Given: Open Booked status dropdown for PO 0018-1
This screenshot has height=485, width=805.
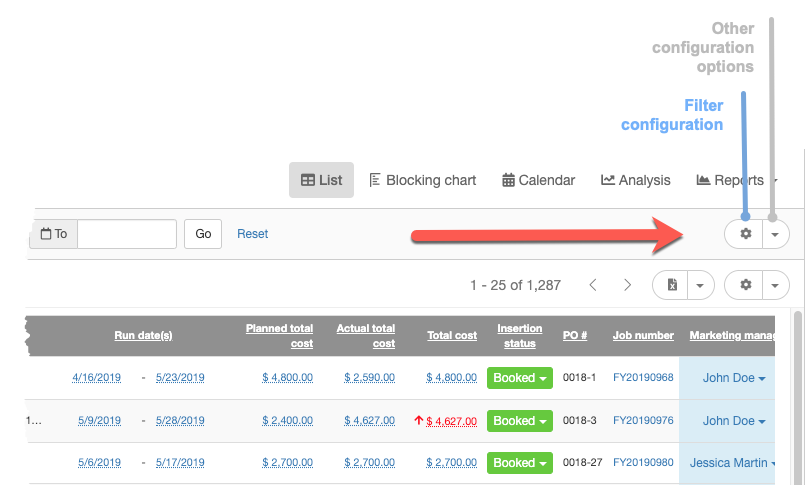Looking at the screenshot, I should tap(519, 378).
